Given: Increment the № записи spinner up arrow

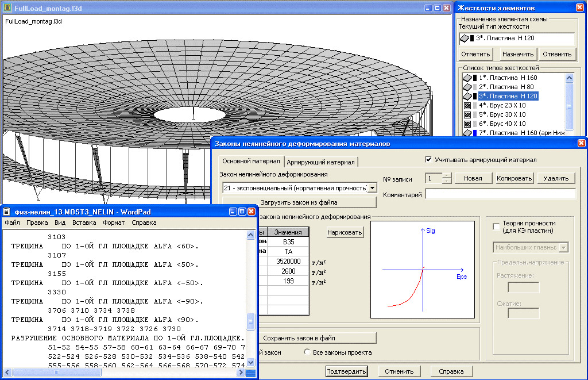Looking at the screenshot, I should pos(447,175).
